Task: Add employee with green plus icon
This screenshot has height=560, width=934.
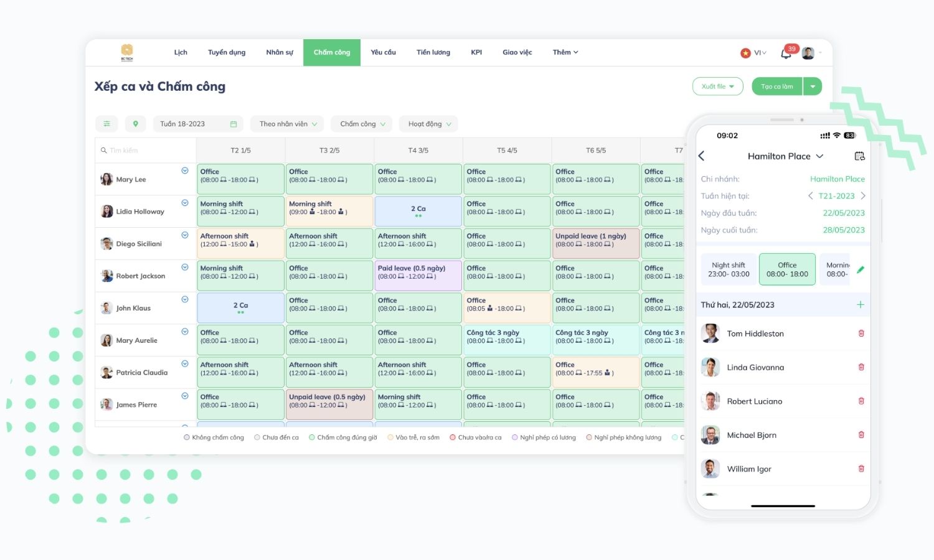Action: (860, 305)
